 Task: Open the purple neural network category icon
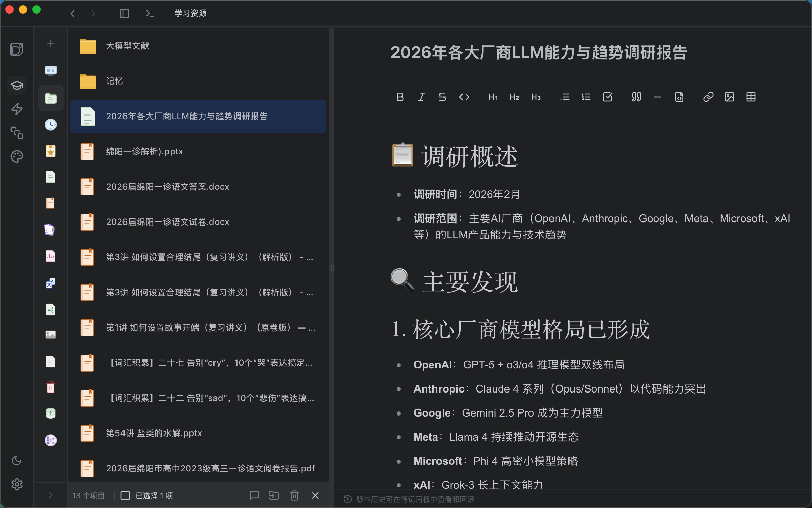point(51,440)
